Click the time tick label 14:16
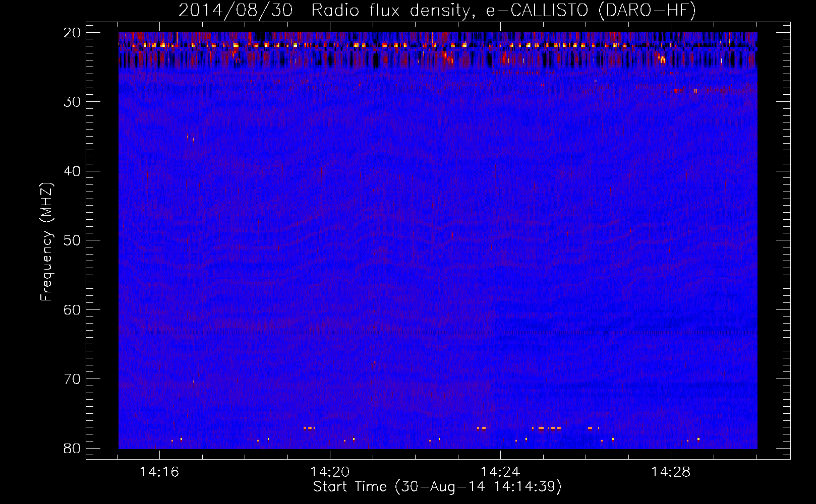Screen dimensions: 816x504 159,472
